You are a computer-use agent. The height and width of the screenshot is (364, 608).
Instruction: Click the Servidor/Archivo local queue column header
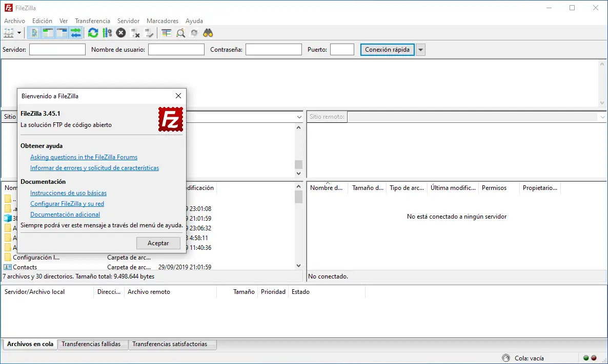(48, 292)
